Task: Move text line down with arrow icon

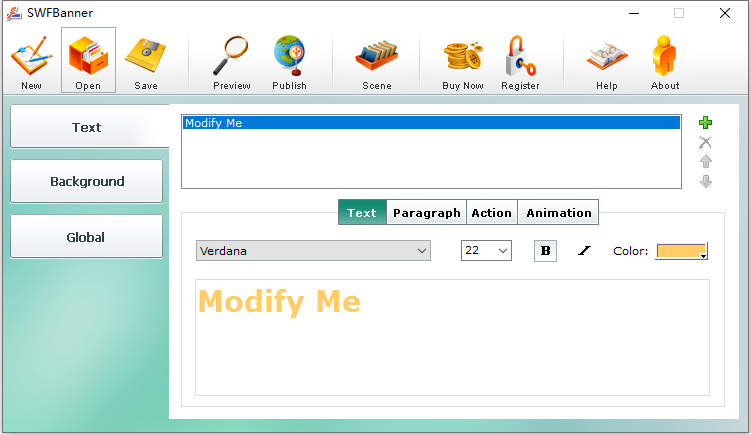Action: coord(705,182)
